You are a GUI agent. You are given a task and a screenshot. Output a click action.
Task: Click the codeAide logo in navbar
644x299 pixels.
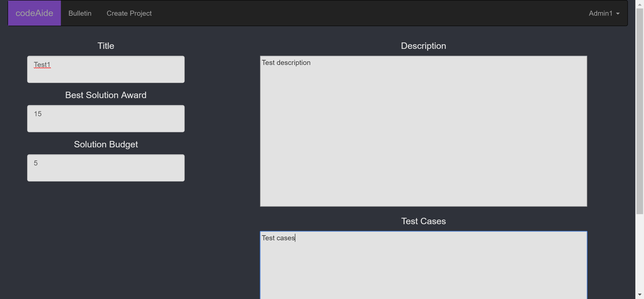(x=34, y=13)
